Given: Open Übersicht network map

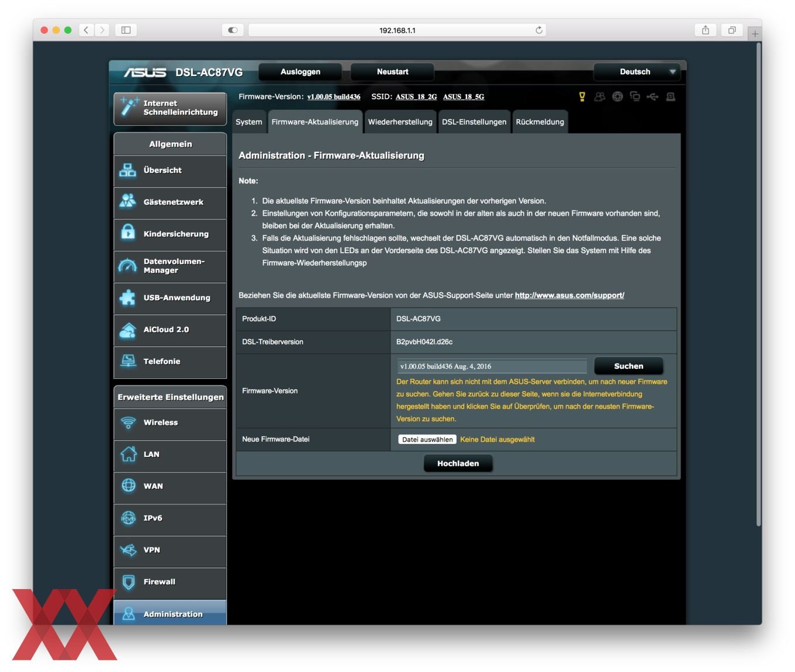Looking at the screenshot, I should click(170, 171).
